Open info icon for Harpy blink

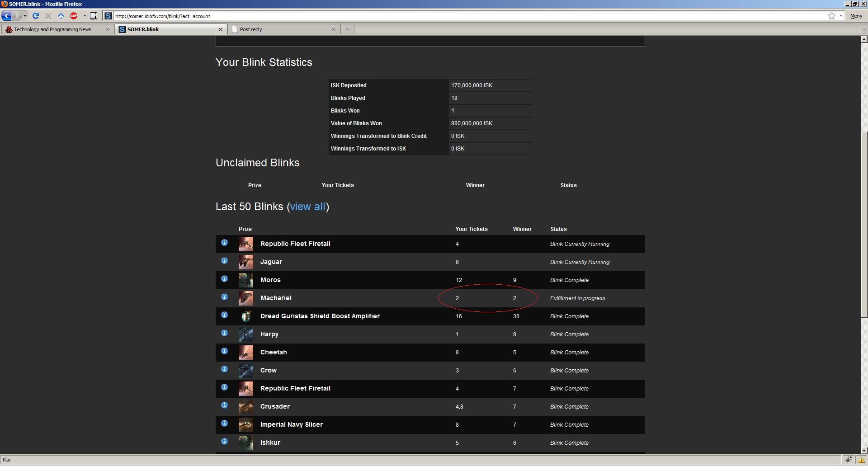click(x=224, y=333)
